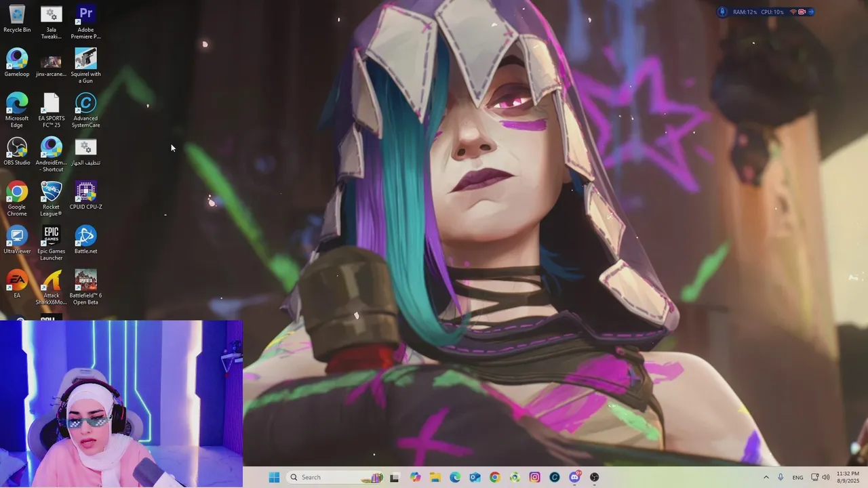Viewport: 868px width, 488px height.
Task: Click the rocket boost icon in widget
Action: [722, 12]
